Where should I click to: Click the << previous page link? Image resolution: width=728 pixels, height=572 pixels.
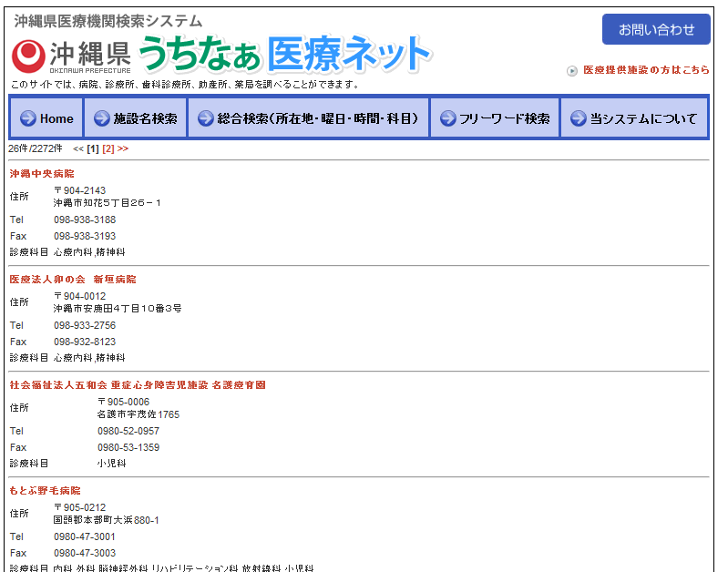[x=78, y=148]
